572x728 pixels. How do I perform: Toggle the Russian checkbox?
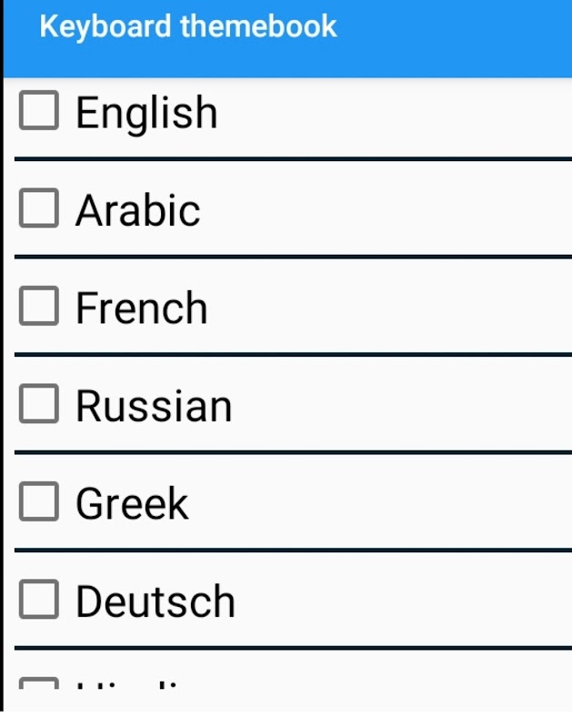coord(40,404)
